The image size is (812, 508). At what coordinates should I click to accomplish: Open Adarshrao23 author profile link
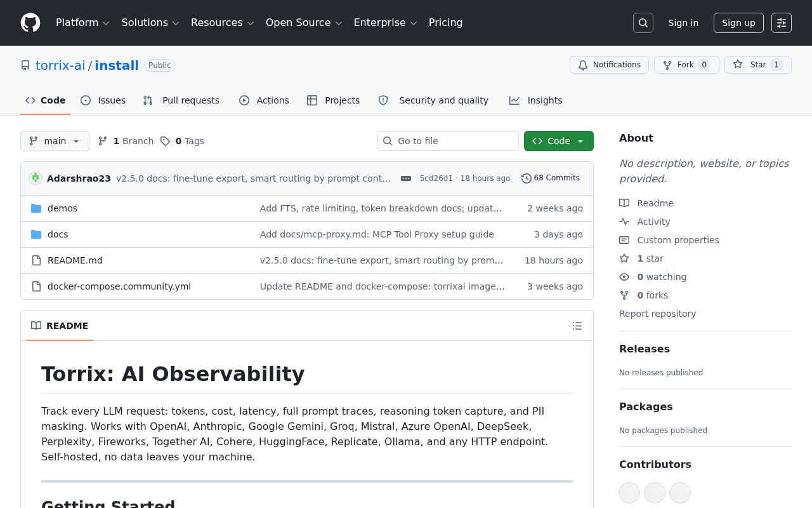[x=79, y=178]
